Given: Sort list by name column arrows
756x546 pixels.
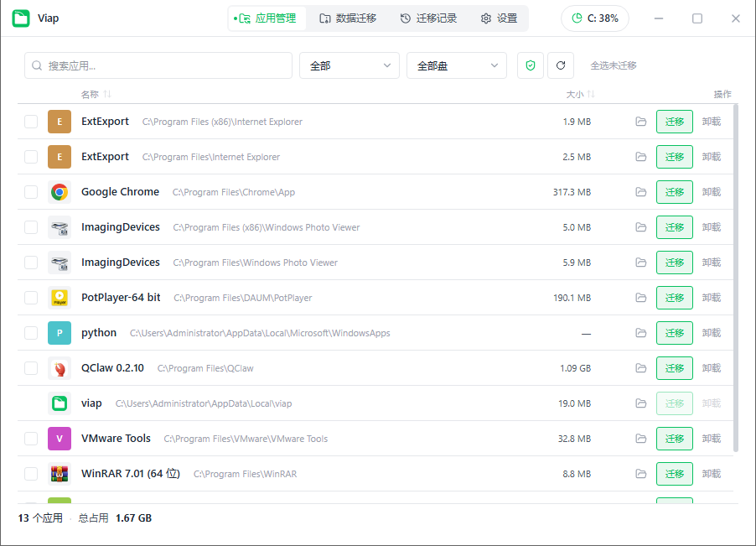Looking at the screenshot, I should pyautogui.click(x=107, y=94).
